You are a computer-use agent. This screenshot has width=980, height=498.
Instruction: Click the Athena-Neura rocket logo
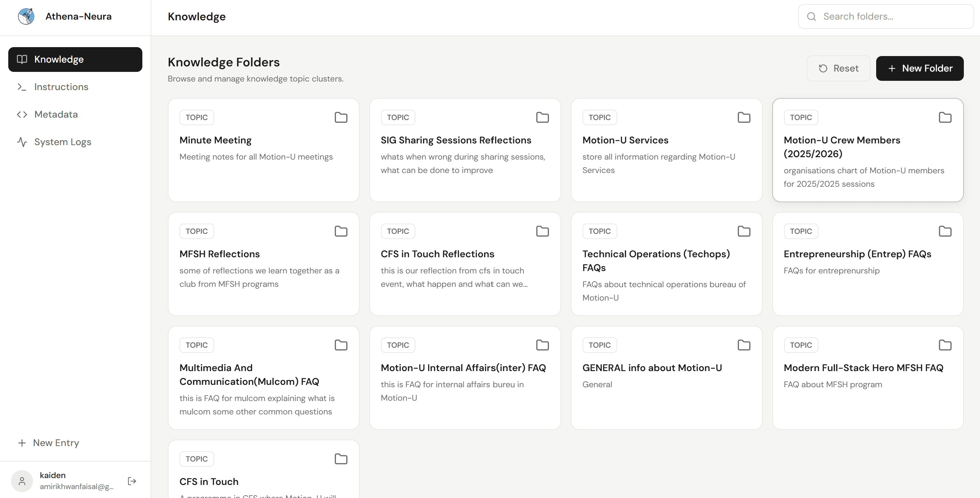(x=26, y=17)
